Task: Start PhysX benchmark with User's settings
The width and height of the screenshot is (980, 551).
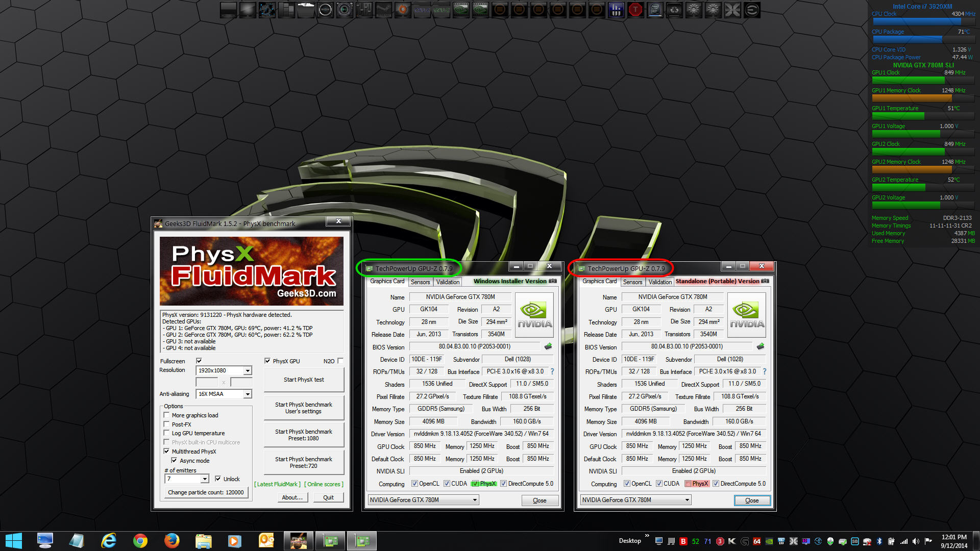Action: tap(304, 408)
